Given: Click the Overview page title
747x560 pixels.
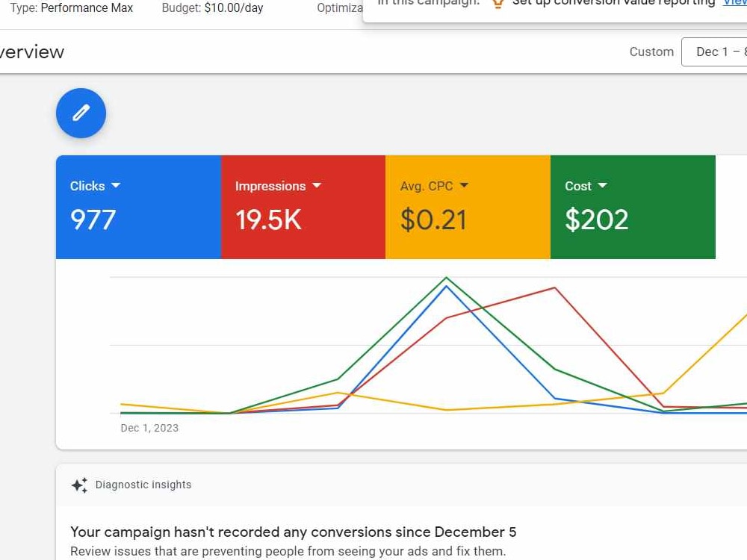Looking at the screenshot, I should click(32, 52).
